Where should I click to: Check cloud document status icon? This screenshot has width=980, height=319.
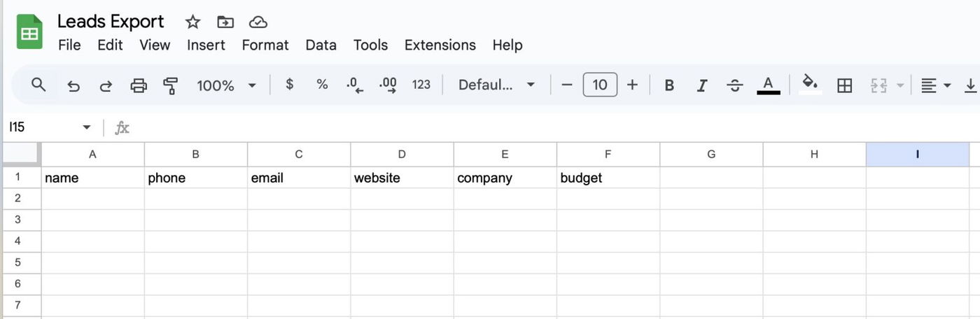(x=258, y=22)
